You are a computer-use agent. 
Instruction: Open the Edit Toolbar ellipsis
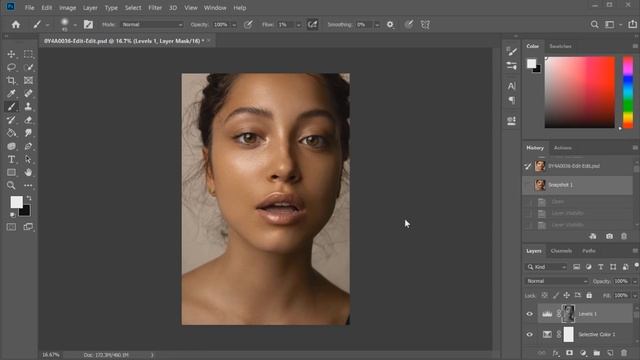point(28,186)
